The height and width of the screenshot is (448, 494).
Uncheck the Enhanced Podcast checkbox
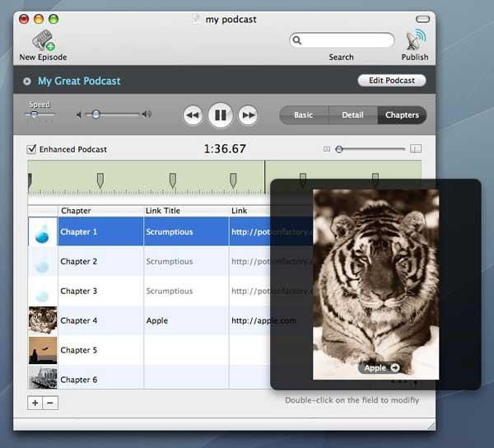[x=32, y=148]
